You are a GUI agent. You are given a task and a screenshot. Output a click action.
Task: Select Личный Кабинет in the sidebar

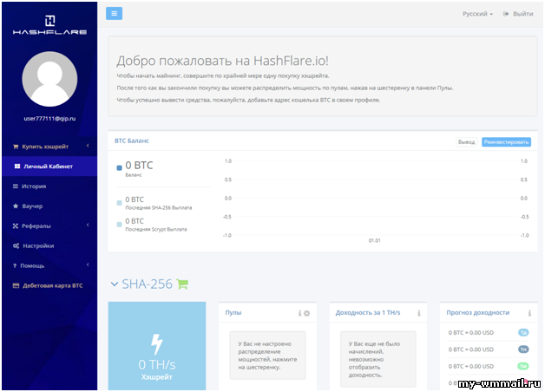(49, 167)
